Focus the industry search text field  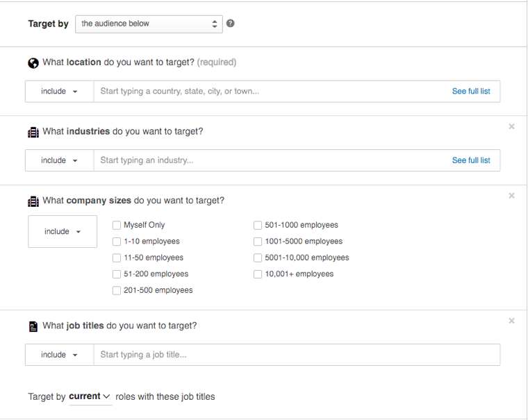click(x=271, y=160)
